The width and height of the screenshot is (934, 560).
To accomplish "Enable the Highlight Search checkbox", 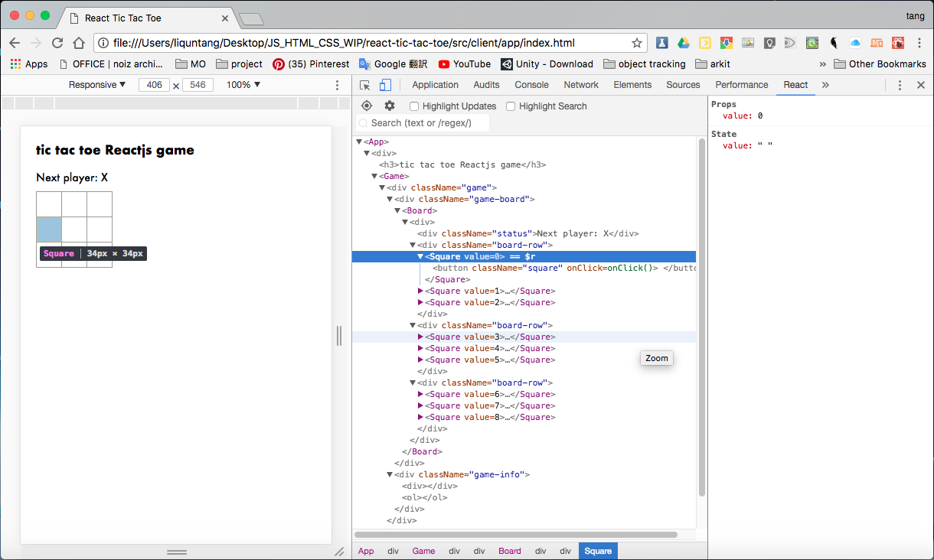I will pos(510,106).
